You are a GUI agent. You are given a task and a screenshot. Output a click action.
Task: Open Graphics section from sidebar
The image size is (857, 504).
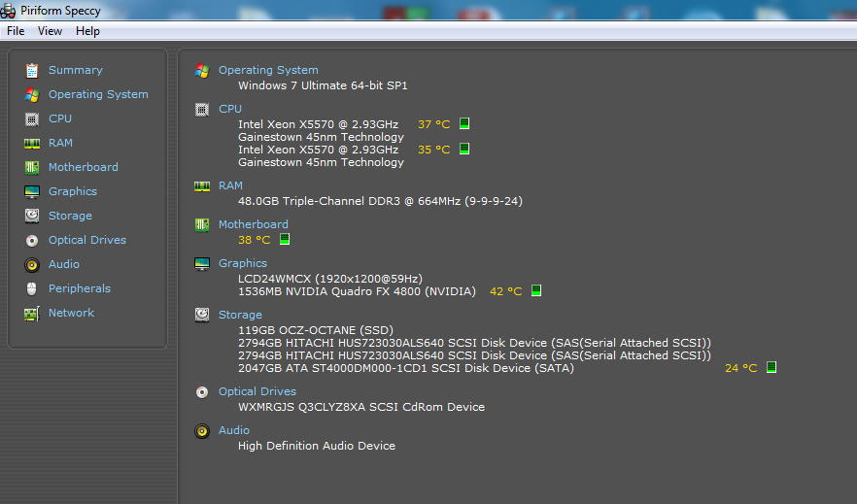73,191
